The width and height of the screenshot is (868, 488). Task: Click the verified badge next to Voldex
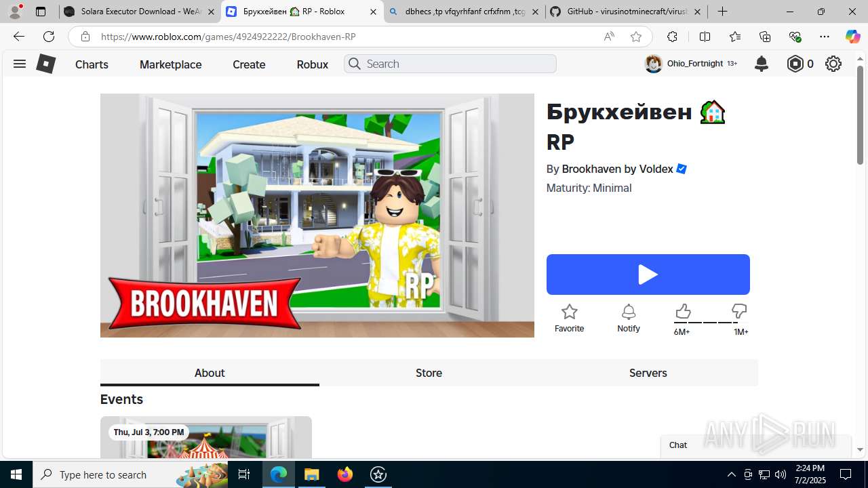[x=682, y=169]
